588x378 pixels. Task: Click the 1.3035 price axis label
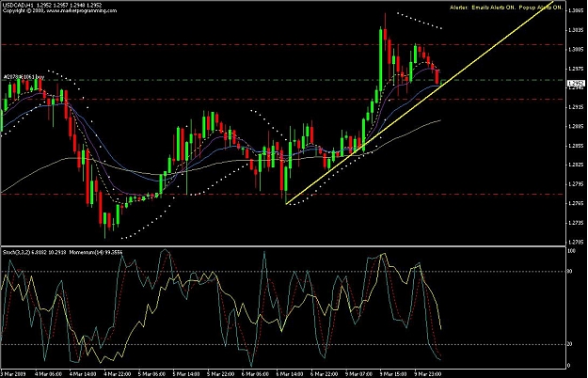click(576, 30)
